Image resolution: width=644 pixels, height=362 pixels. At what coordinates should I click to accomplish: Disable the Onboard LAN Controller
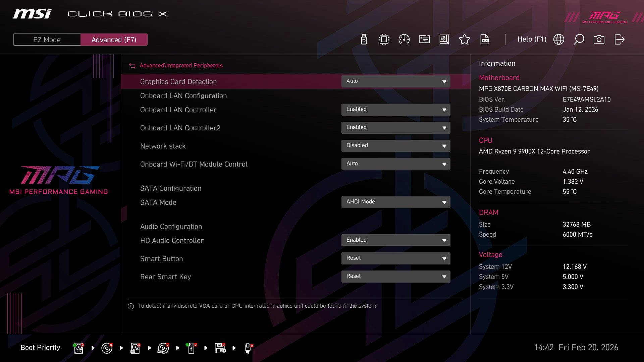(396, 109)
